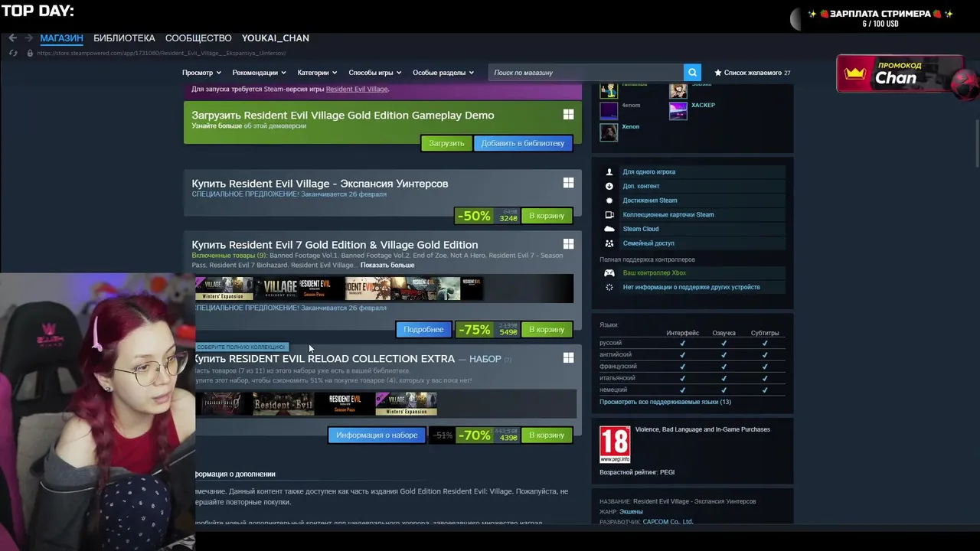This screenshot has width=980, height=551.
Task: Click the русский language row
Action: [692, 343]
